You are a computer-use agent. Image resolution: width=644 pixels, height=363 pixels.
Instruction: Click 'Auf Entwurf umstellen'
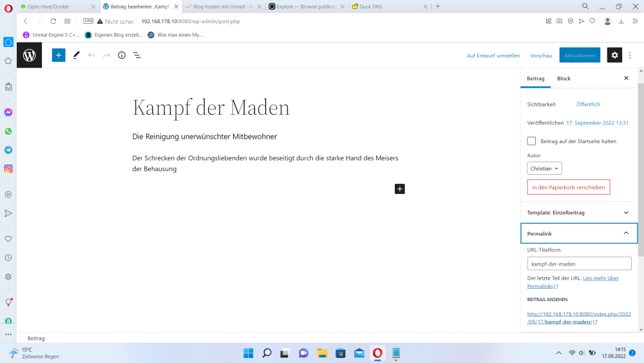coord(493,55)
